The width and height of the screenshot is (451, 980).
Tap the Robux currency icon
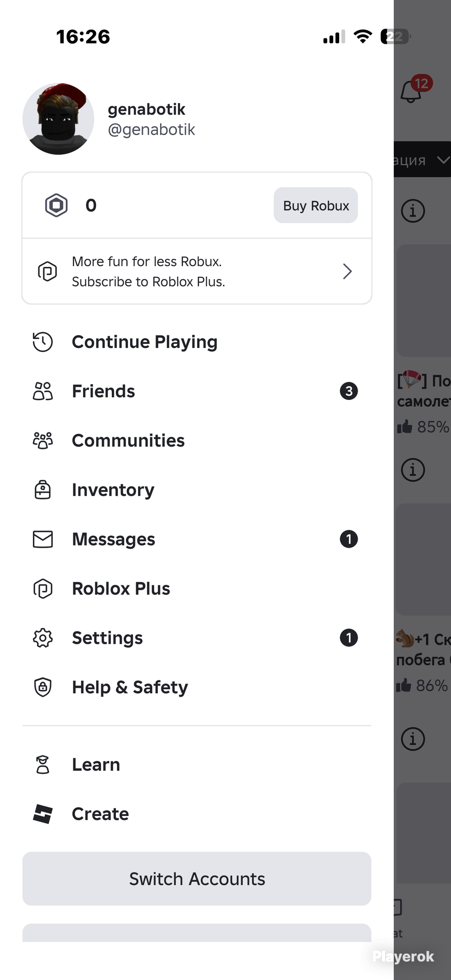pyautogui.click(x=56, y=205)
